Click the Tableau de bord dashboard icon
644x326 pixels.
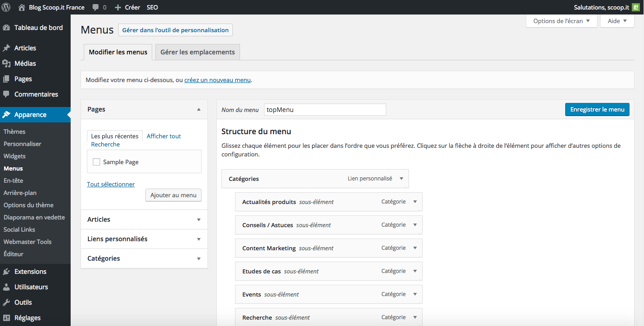[x=6, y=28]
